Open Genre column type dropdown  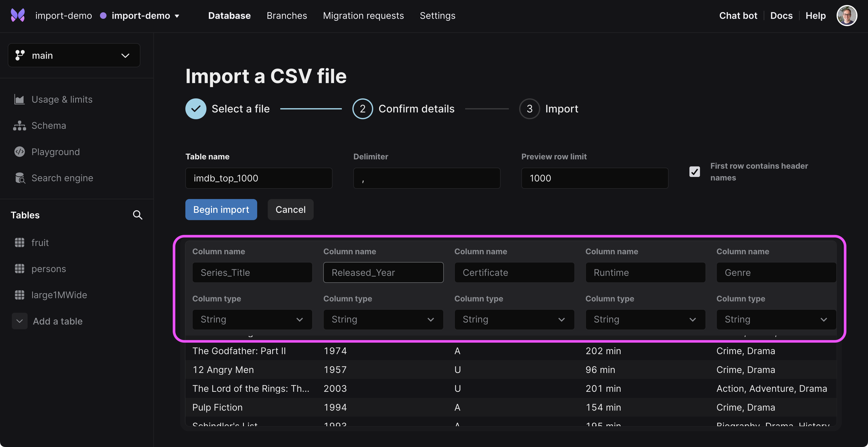tap(776, 320)
